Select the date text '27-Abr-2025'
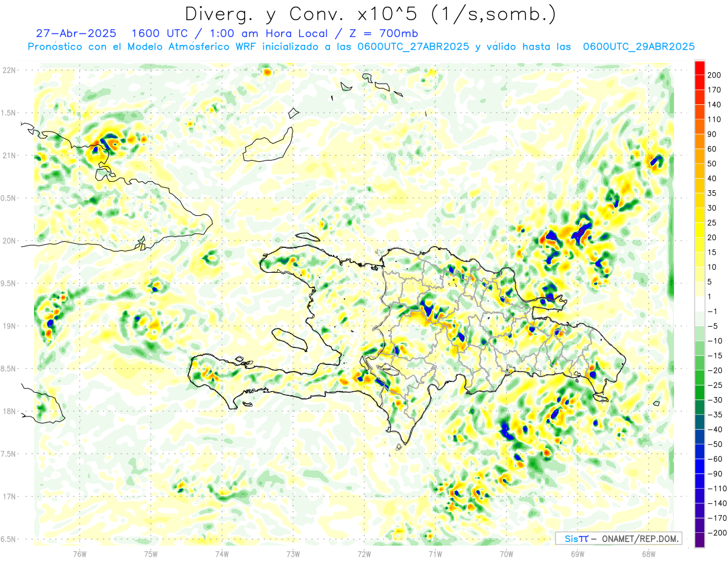This screenshot has width=728, height=562. tap(76, 33)
